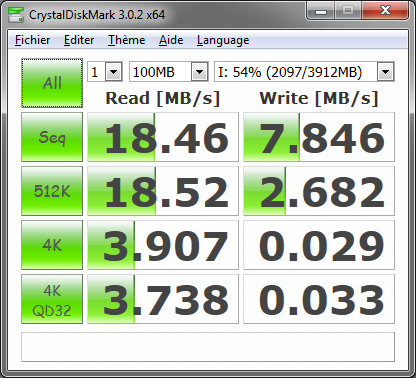Run all benchmarks with All button

point(52,83)
